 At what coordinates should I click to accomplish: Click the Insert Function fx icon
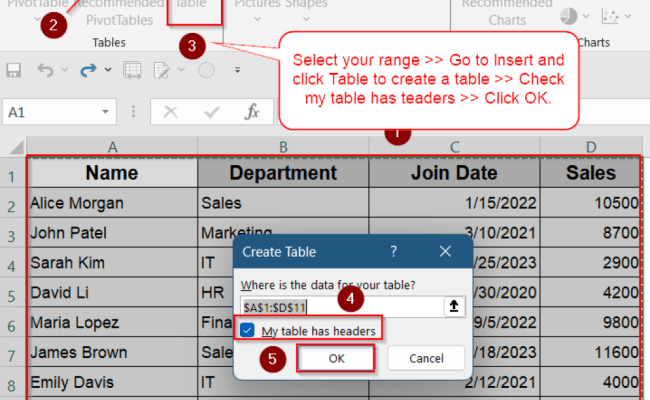click(252, 112)
